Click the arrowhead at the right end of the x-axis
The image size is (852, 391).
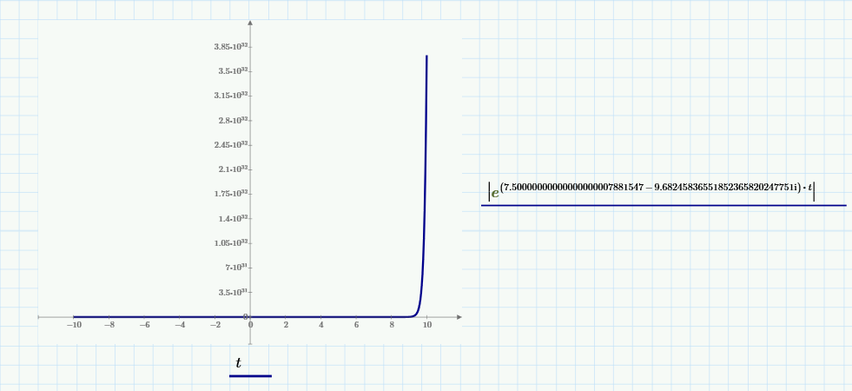tap(459, 317)
